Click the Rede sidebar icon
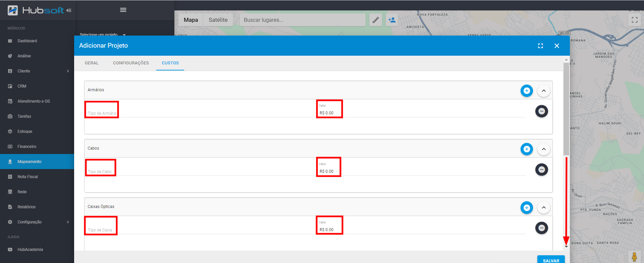The width and height of the screenshot is (644, 263). (10, 192)
